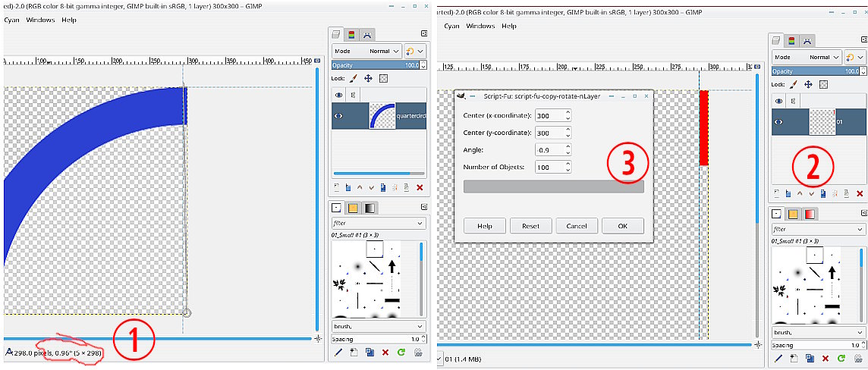Viewport: 868px width, 370px height.
Task: Click the brush filter field in right window
Action: pyautogui.click(x=819, y=229)
